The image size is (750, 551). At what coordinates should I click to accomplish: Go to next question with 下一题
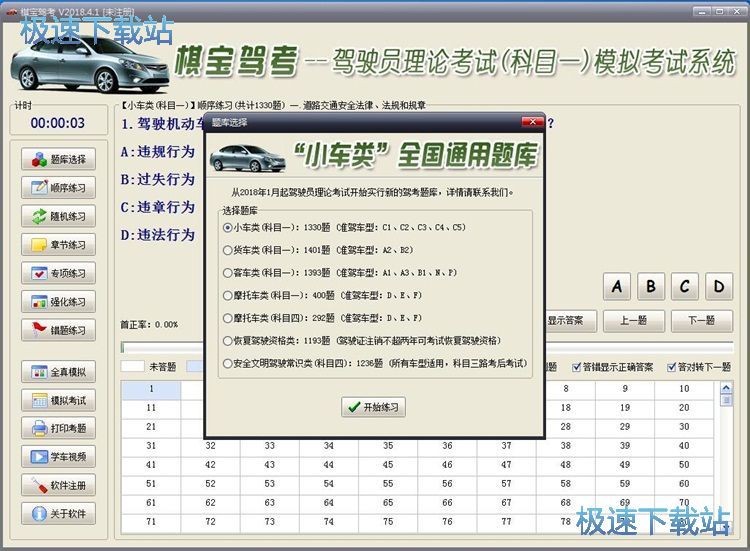[700, 321]
